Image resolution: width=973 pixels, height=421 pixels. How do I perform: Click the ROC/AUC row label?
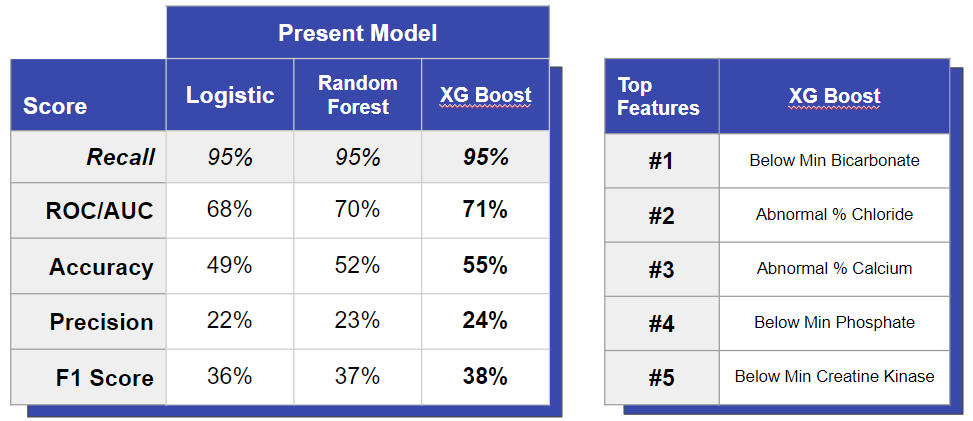coord(99,212)
